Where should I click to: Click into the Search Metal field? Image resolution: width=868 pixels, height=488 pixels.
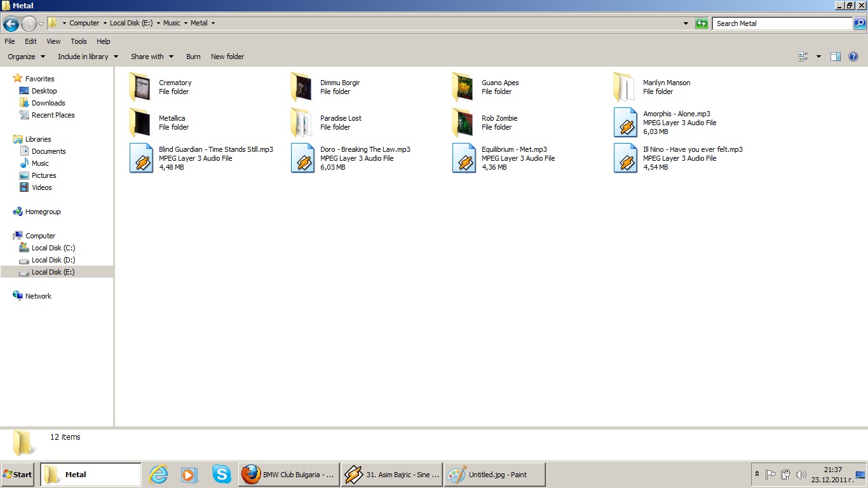[782, 24]
